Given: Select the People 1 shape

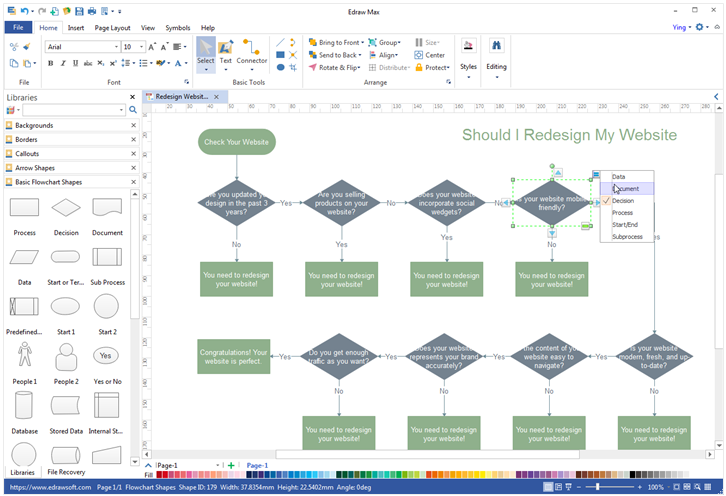Looking at the screenshot, I should pos(24,355).
